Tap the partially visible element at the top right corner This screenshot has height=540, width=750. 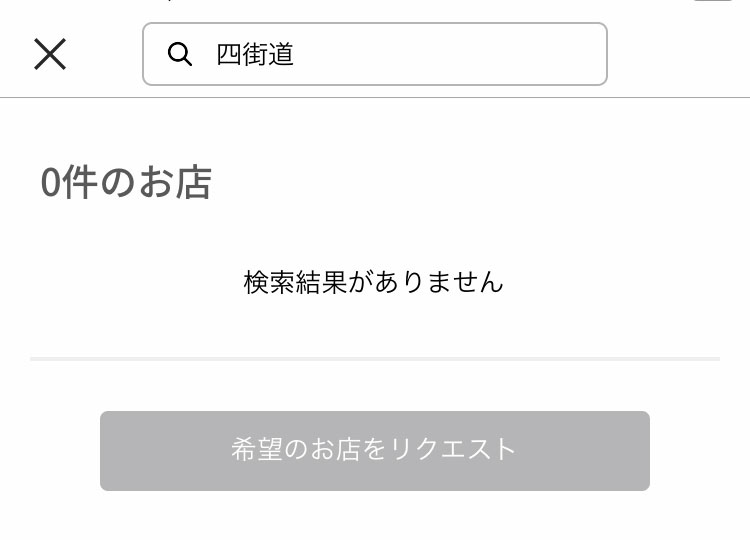pos(713,0)
